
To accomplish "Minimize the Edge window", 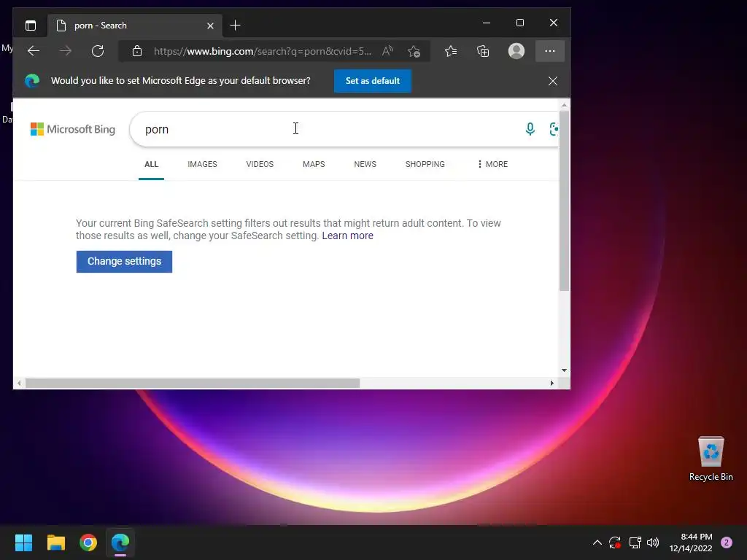I will (x=487, y=23).
